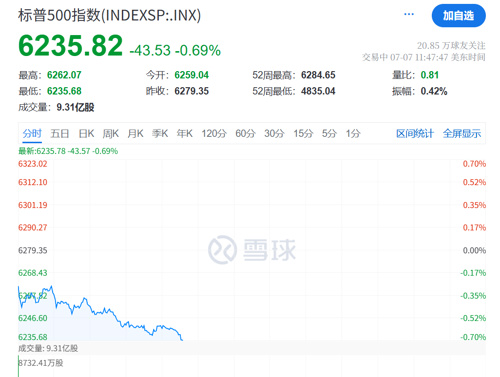Image resolution: width=500 pixels, height=377 pixels.
Task: Click the green volume bar at chart bottom
Action: [18, 367]
